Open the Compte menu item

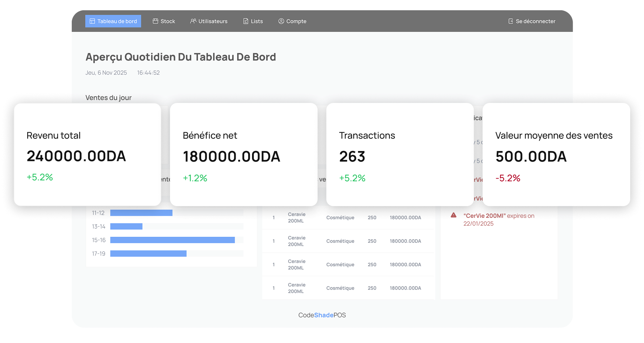(x=292, y=21)
